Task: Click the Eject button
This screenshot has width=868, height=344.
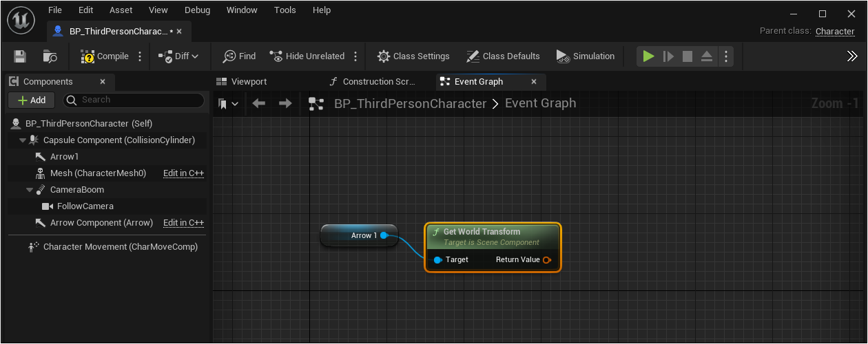Action: (x=707, y=56)
